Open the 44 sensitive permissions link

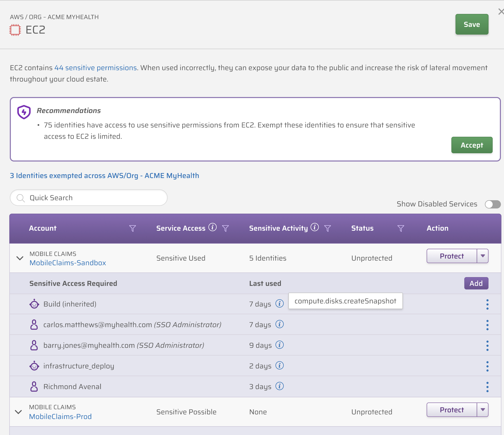point(95,68)
